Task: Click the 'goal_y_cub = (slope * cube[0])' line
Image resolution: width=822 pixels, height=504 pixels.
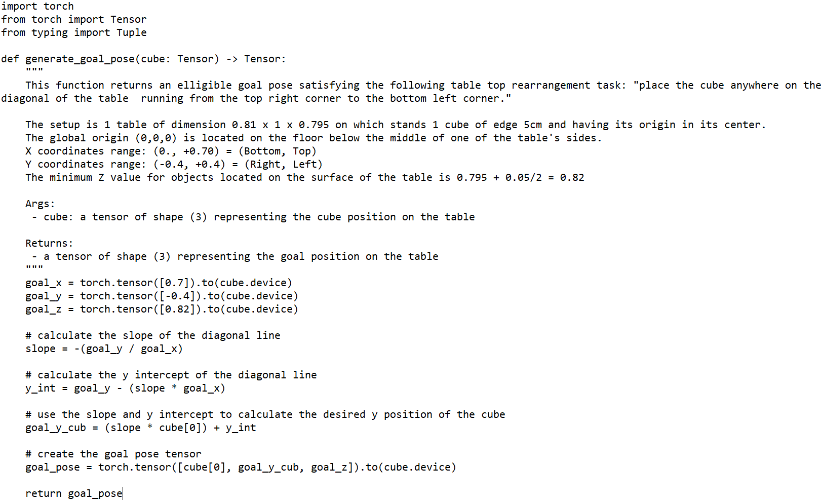Action: click(141, 428)
